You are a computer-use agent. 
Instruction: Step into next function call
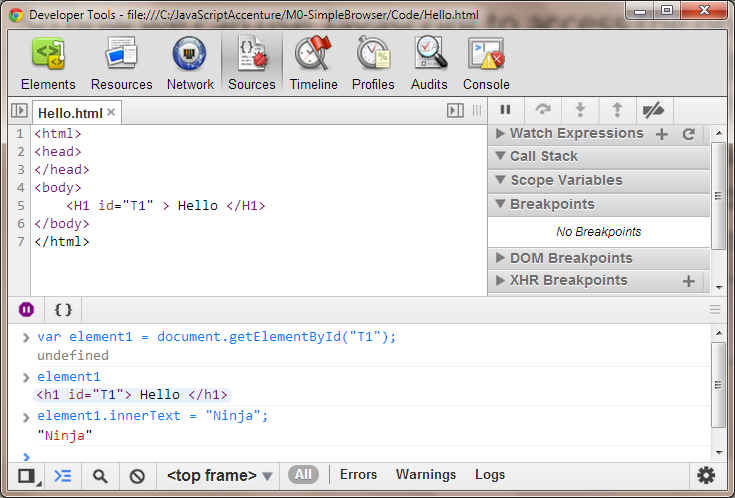tap(580, 110)
